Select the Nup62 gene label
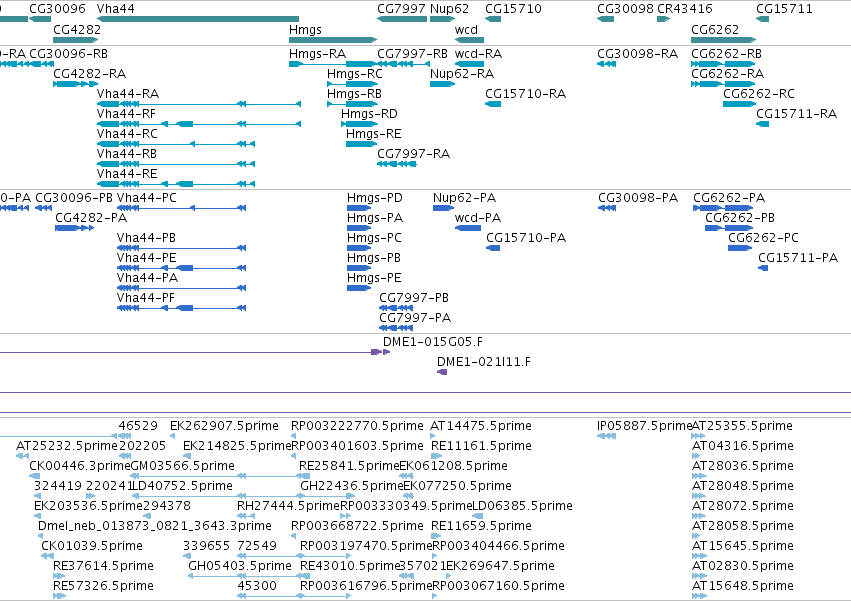The width and height of the screenshot is (851, 601). 449,9
